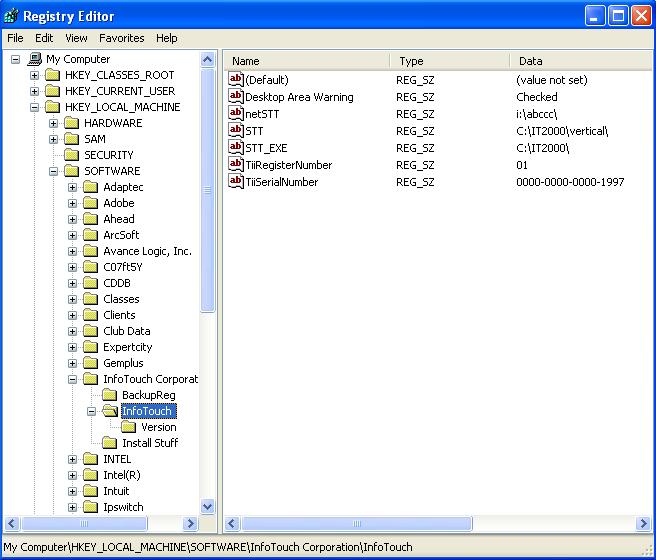
Task: Click values pane horizontal scrollbar thumb
Action: [x=357, y=523]
